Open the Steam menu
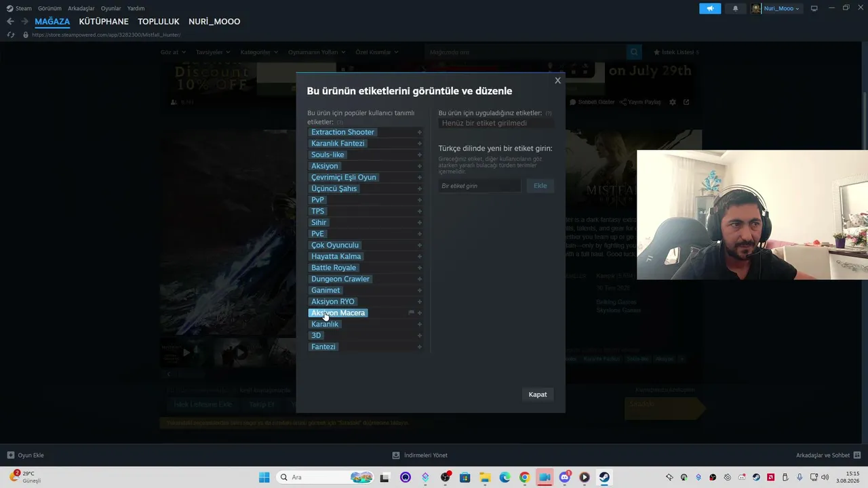The height and width of the screenshot is (488, 868). click(x=19, y=8)
